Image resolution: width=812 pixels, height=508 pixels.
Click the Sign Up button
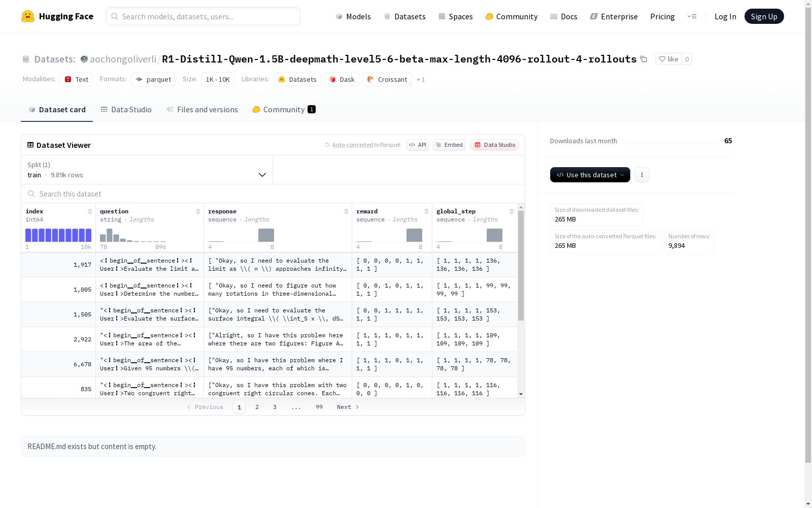coord(764,16)
